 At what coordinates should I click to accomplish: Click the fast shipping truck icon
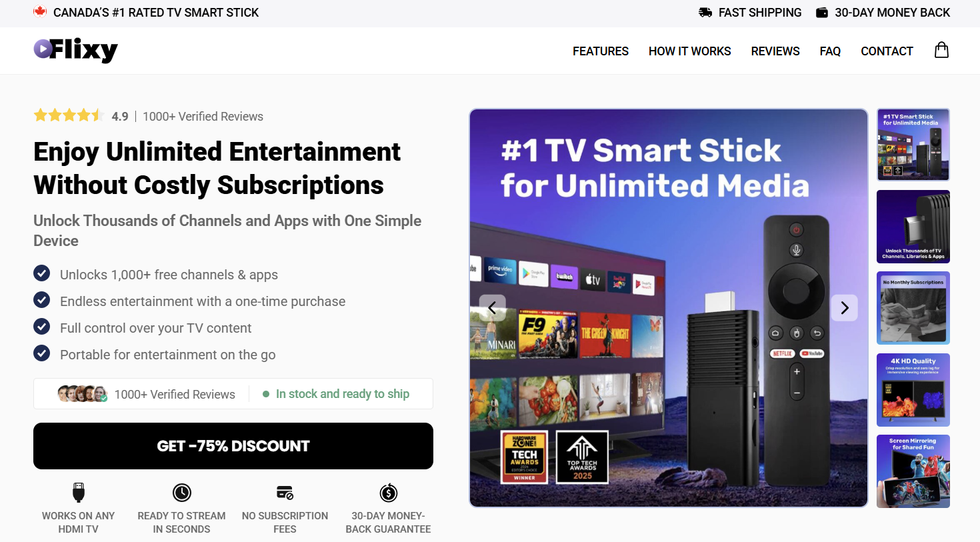705,13
